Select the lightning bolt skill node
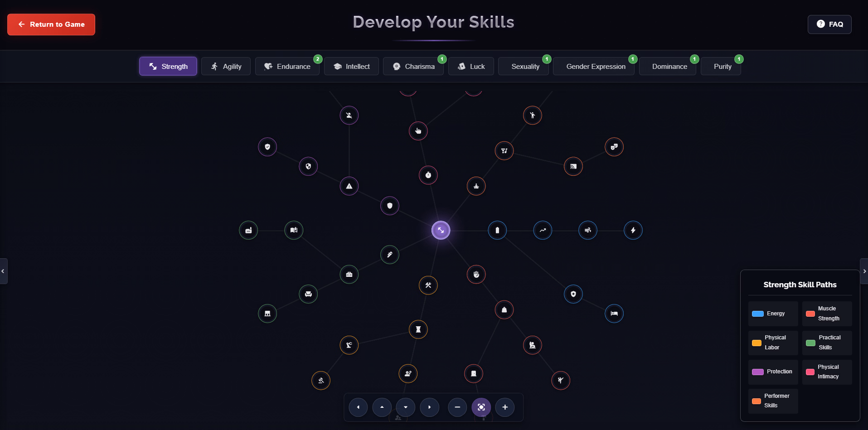This screenshot has height=430, width=868. (633, 230)
